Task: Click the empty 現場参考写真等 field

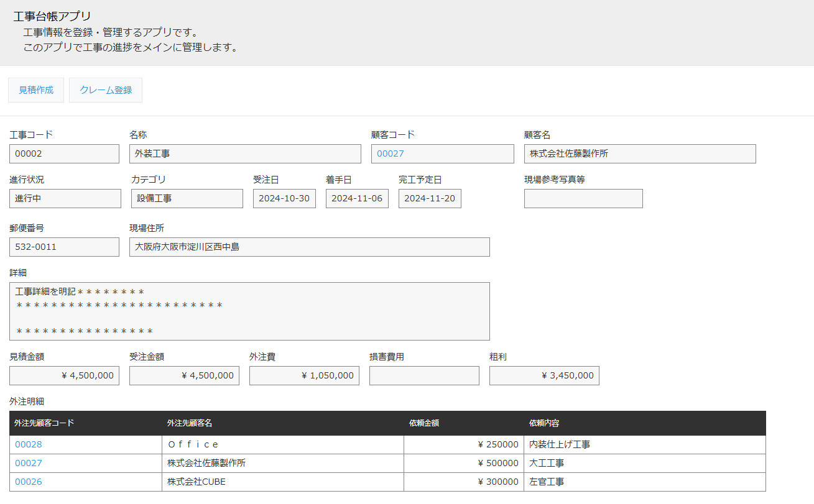Action: click(x=583, y=199)
